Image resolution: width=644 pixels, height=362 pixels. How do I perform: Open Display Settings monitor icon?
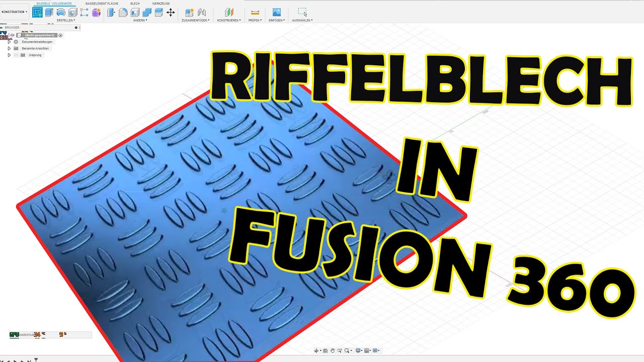(358, 350)
